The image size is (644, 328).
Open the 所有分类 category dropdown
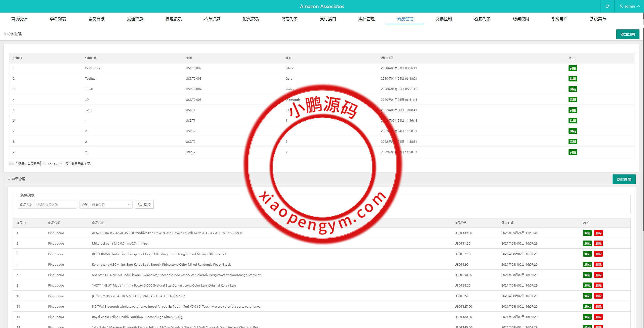click(111, 205)
